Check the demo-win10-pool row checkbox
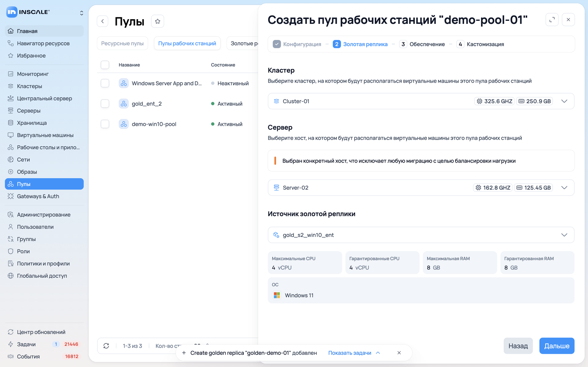This screenshot has width=588, height=367. pyautogui.click(x=105, y=124)
